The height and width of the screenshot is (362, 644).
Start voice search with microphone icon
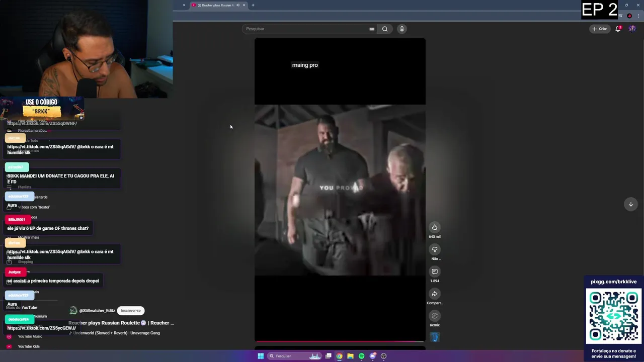[401, 29]
